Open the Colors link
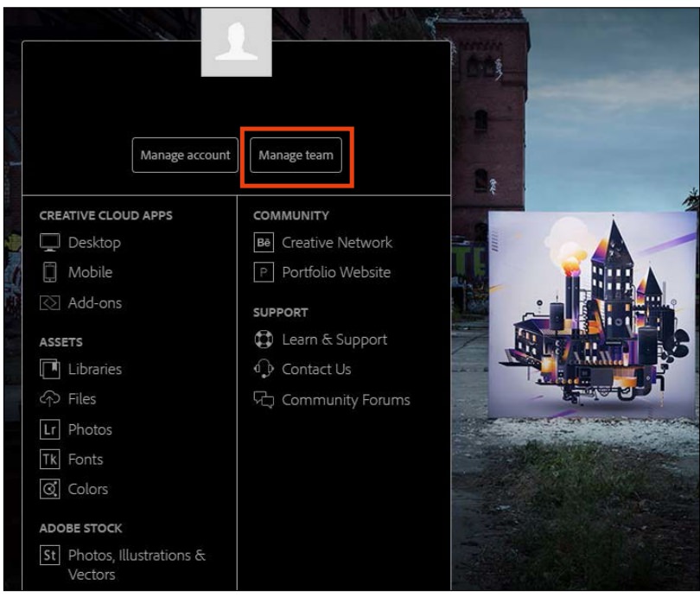The height and width of the screenshot is (597, 700). 88,489
